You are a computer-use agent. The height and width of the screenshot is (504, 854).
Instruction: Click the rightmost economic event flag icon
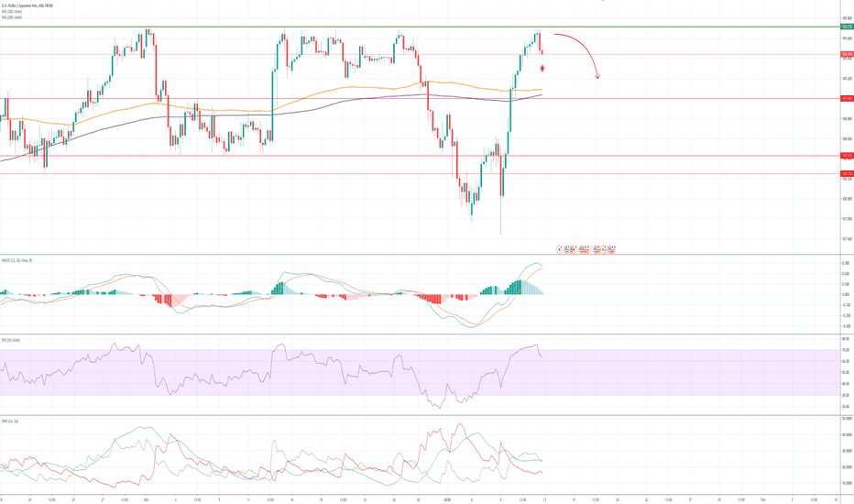pyautogui.click(x=611, y=247)
